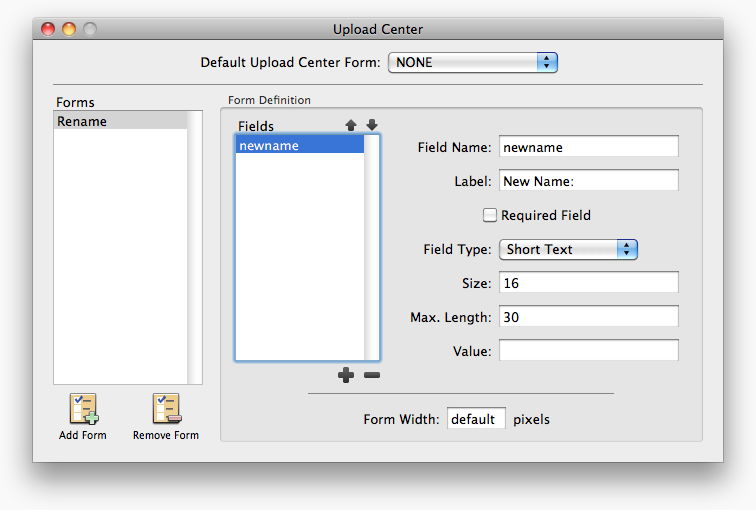Screen dimensions: 756x510
Task: Click the Max. Length input field
Action: [x=588, y=317]
